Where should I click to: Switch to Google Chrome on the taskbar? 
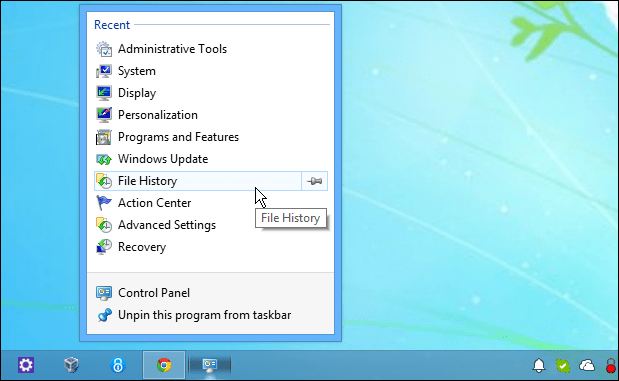tap(164, 365)
